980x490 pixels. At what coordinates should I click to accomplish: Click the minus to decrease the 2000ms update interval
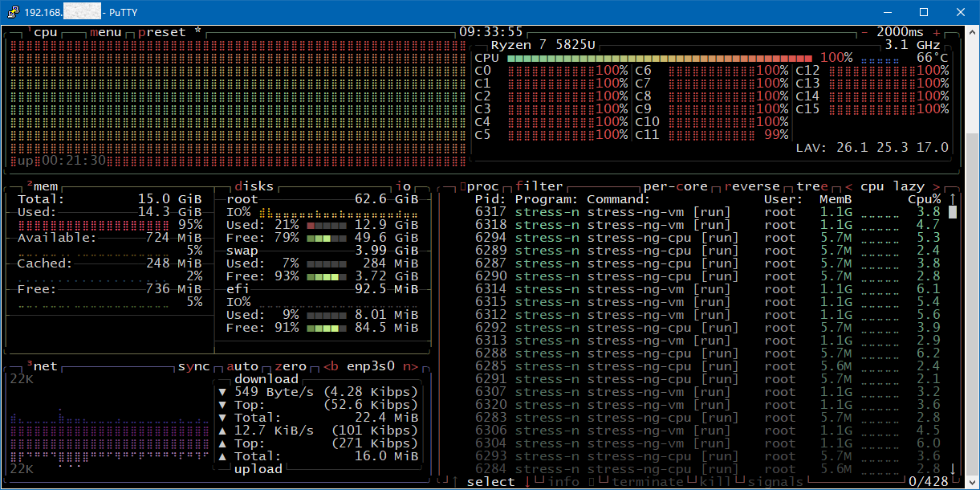point(864,32)
